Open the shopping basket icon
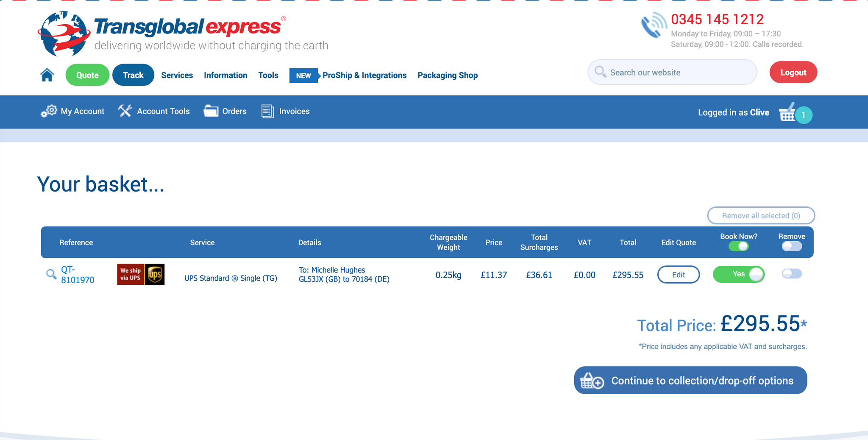The image size is (868, 440). click(787, 113)
